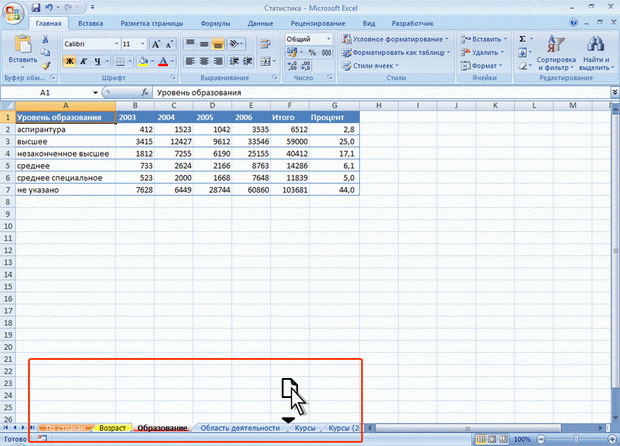Customize Quick Access Toolbar dropdown arrow

point(93,8)
